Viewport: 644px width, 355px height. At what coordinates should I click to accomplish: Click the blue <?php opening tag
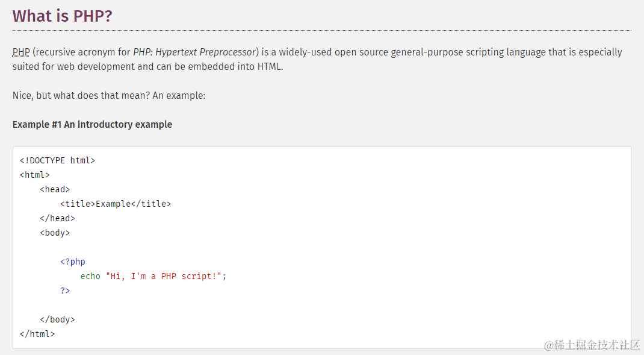tap(73, 262)
